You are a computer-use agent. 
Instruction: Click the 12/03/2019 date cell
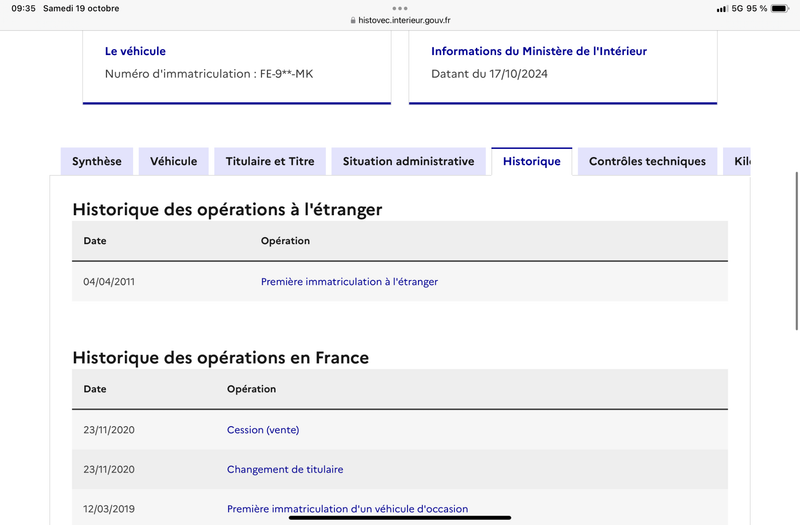109,509
